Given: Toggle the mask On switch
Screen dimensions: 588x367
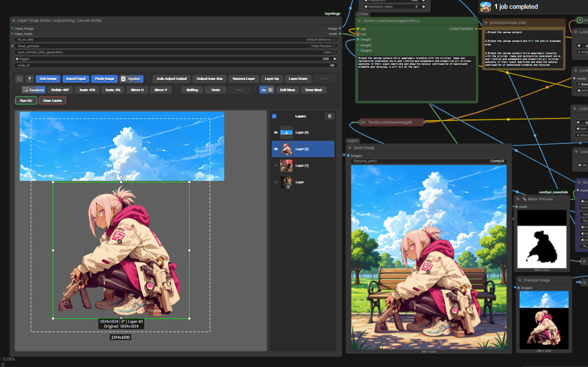Looking at the screenshot, I should point(267,90).
